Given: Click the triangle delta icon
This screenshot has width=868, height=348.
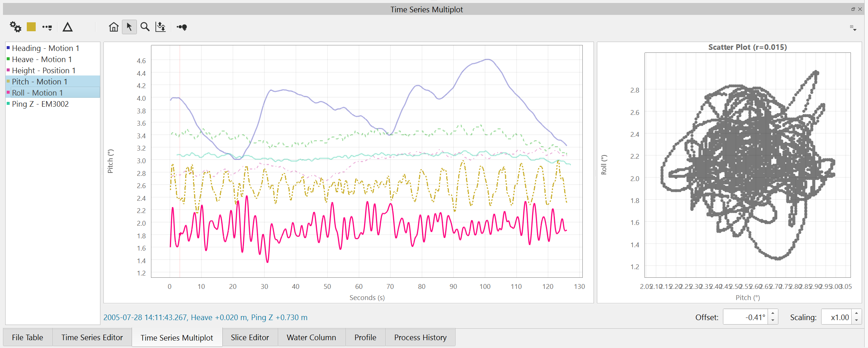Looking at the screenshot, I should click(x=67, y=27).
